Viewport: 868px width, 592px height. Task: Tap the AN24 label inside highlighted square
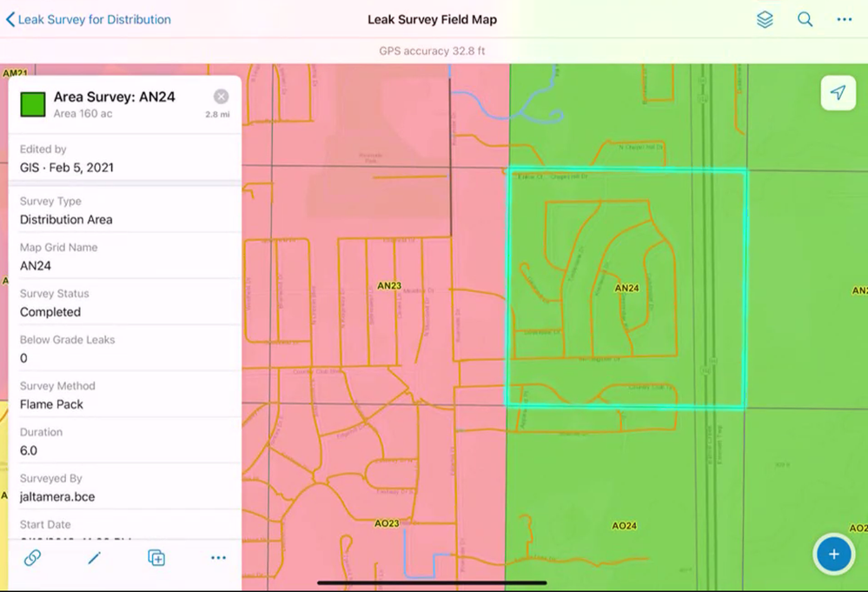[x=626, y=288]
